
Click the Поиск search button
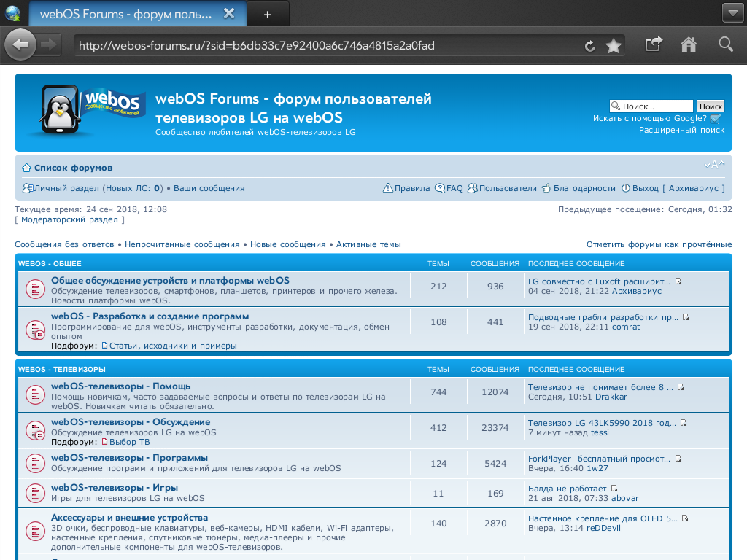coord(710,106)
